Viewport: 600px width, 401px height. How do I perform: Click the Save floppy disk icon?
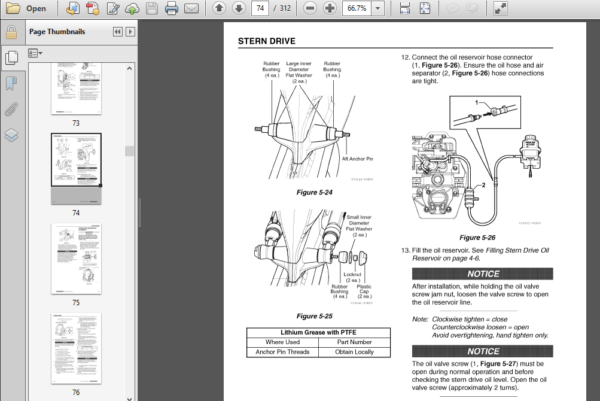tap(152, 8)
